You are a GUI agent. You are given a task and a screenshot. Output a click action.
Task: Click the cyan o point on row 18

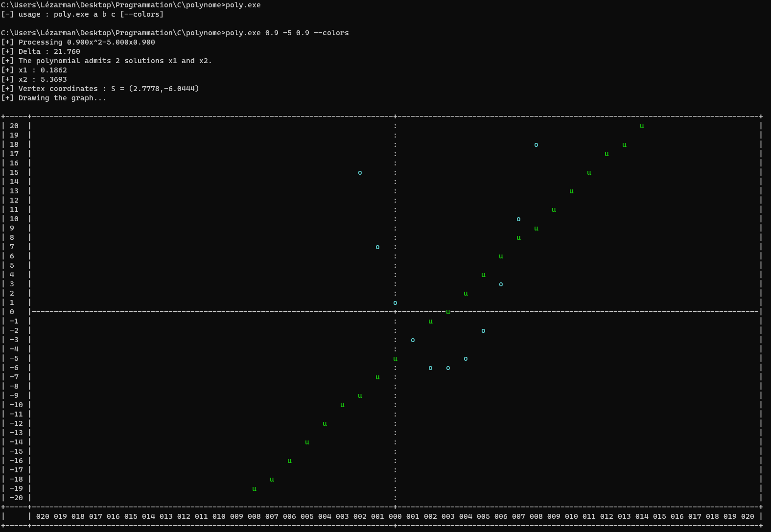[x=536, y=145]
